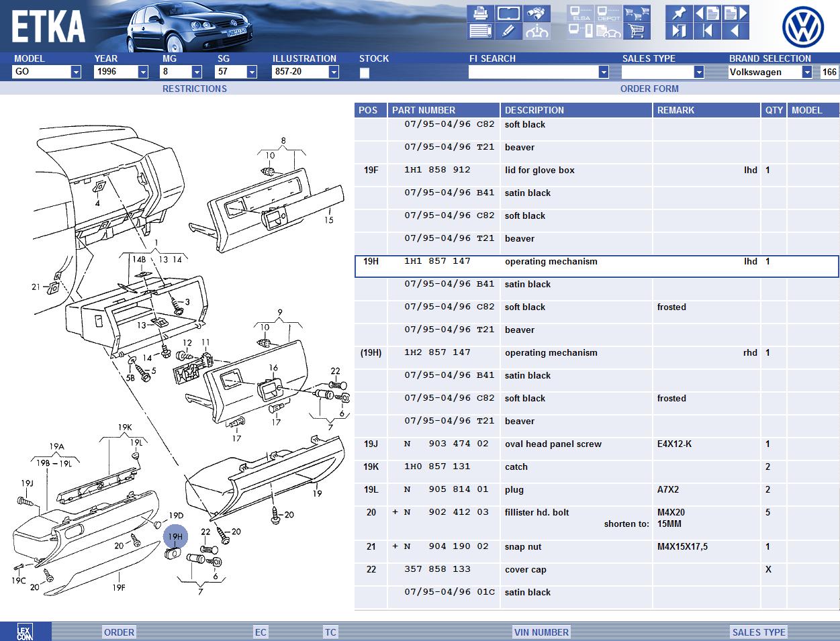The width and height of the screenshot is (840, 641).
Task: Toggle the STOCK checkbox
Action: point(365,73)
